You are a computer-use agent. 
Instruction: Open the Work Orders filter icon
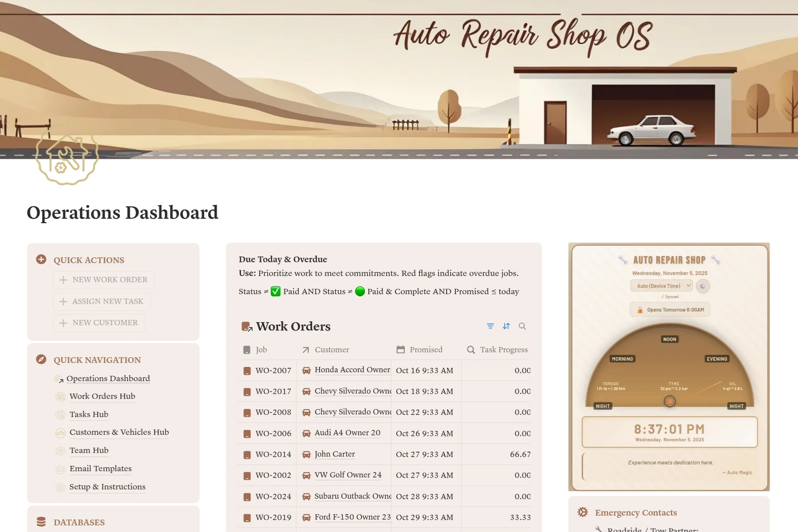tap(490, 326)
